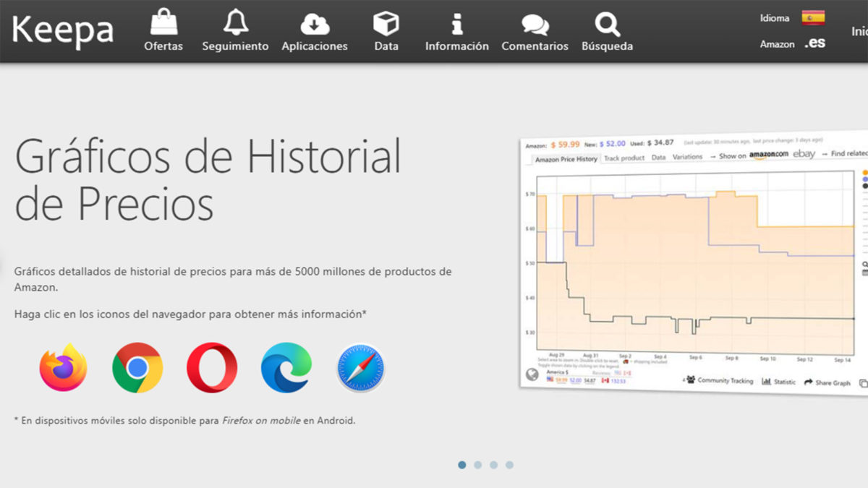Click Búsqueda menu label
Image resolution: width=868 pixels, height=488 pixels.
click(608, 46)
